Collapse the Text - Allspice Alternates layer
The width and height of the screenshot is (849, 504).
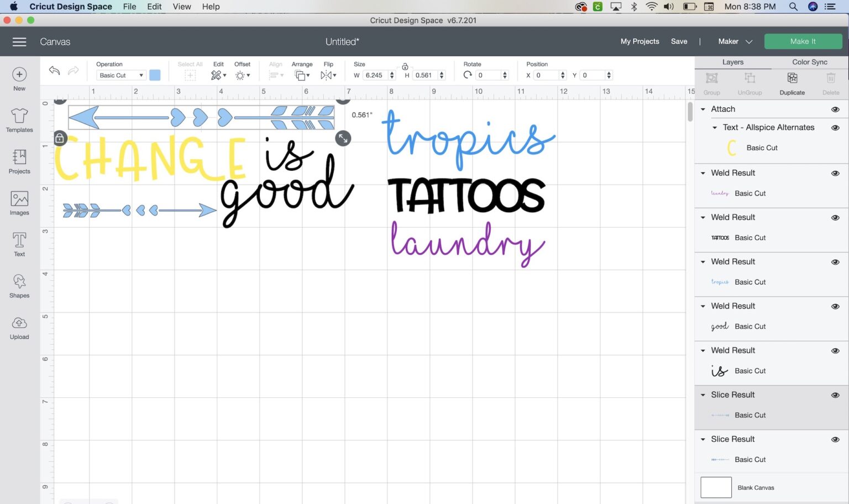point(714,128)
